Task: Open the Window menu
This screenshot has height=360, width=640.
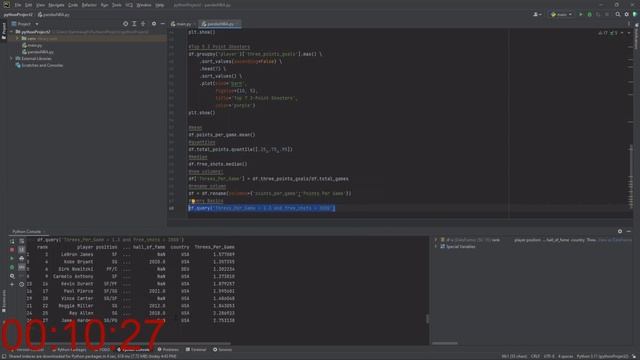Action: (x=144, y=5)
